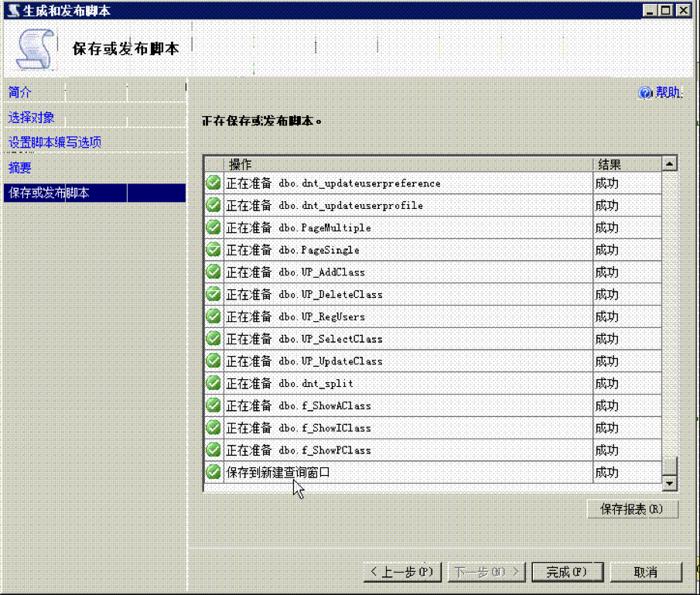Open the 简介 wizard page

click(20, 92)
